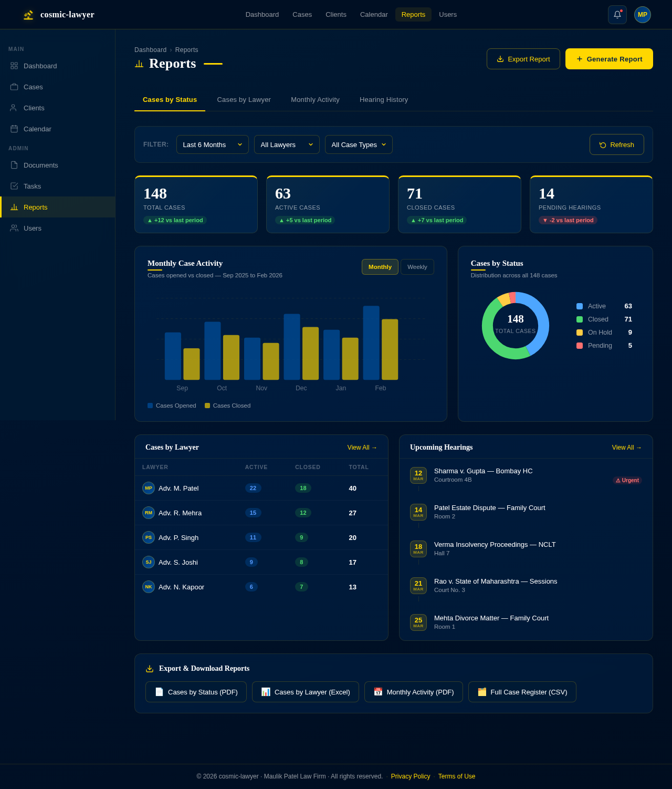The image size is (672, 789).
Task: Select the Monthly Activity PDF calendar icon
Action: (x=378, y=692)
